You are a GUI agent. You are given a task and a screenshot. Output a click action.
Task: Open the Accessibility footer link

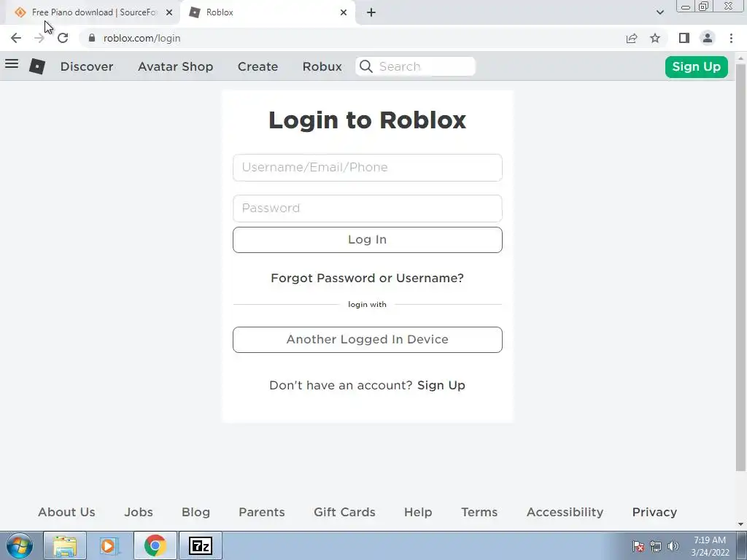[x=565, y=512]
